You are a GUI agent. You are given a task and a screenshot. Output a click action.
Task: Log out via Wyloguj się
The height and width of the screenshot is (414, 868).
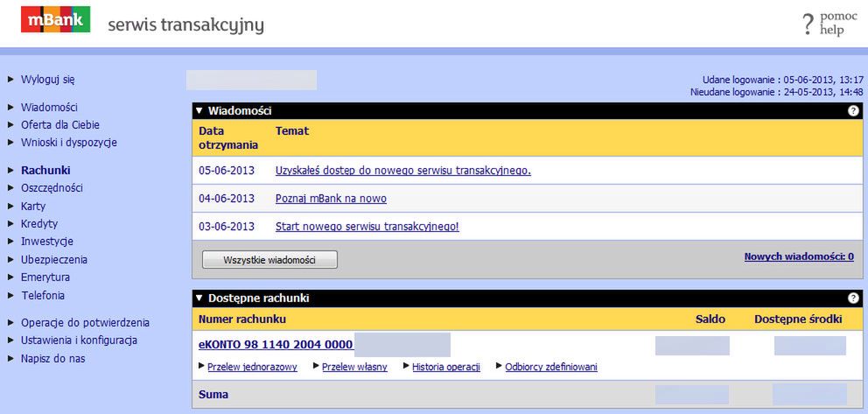click(47, 79)
